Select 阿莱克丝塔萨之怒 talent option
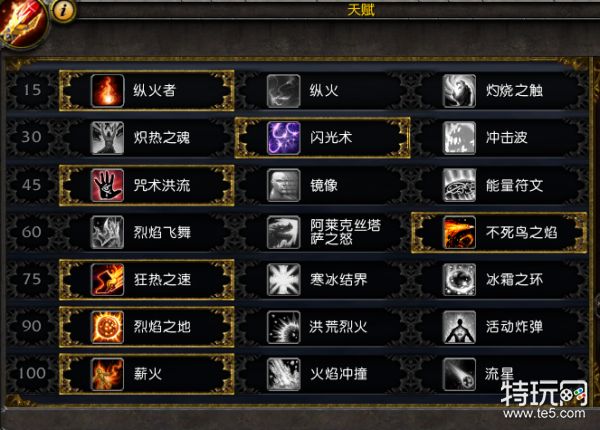 coord(322,233)
